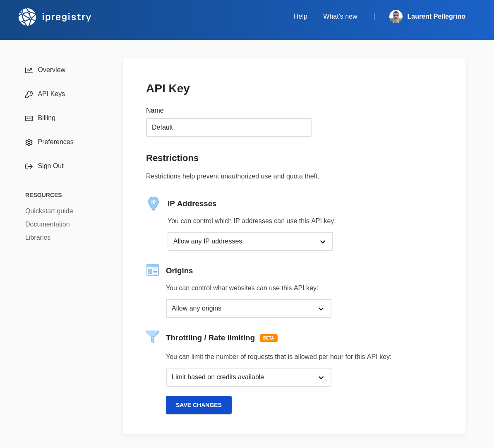The image size is (494, 448).
Task: Open What's new in header
Action: (x=340, y=17)
